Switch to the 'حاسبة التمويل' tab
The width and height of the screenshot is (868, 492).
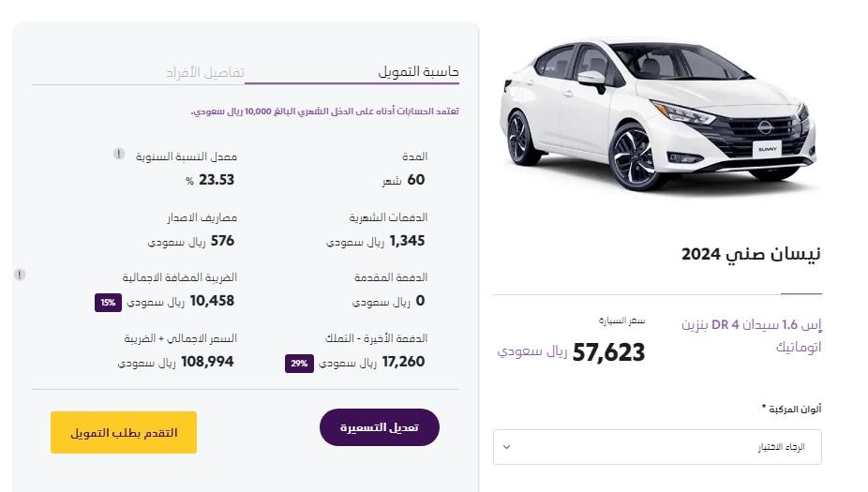(418, 72)
